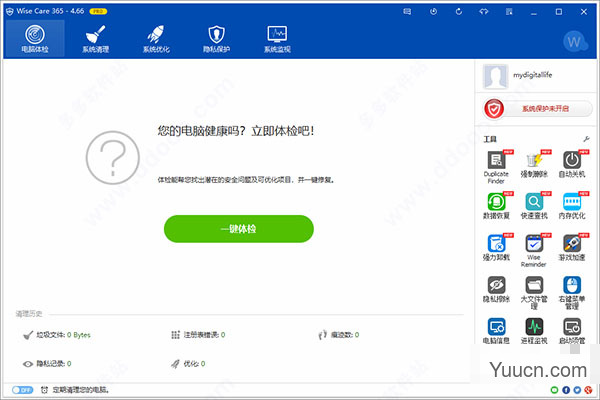Open the 自动关机 auto shutdown tool
Viewport: 600px width, 400px height.
pos(572,164)
